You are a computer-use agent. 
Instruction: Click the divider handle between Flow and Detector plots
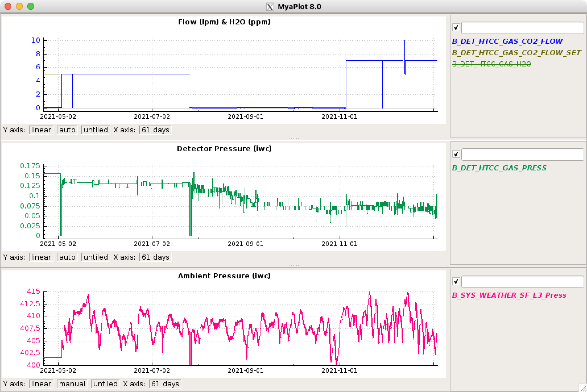coord(294,139)
